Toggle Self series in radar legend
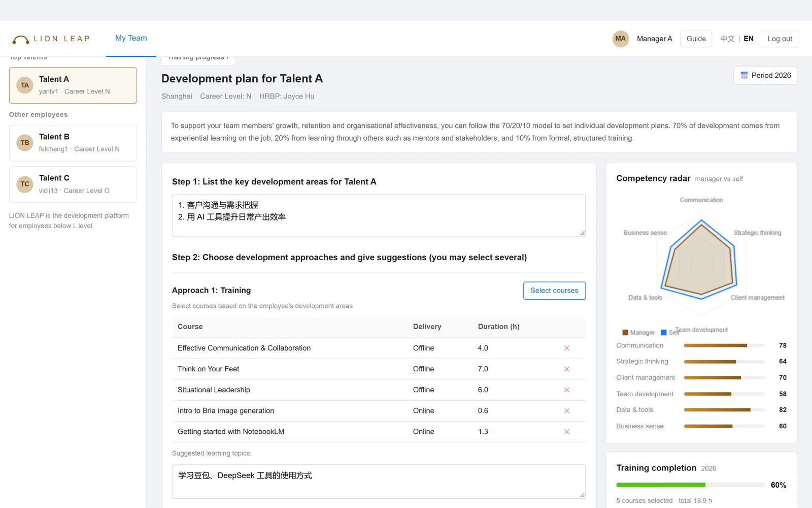Image resolution: width=812 pixels, height=508 pixels. (x=670, y=332)
